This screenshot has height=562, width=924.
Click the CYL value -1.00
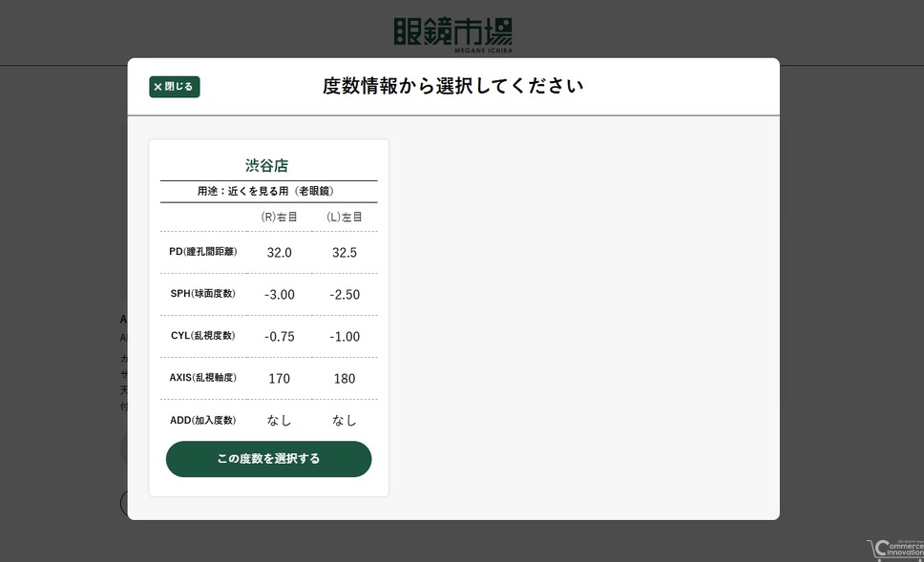click(x=345, y=337)
